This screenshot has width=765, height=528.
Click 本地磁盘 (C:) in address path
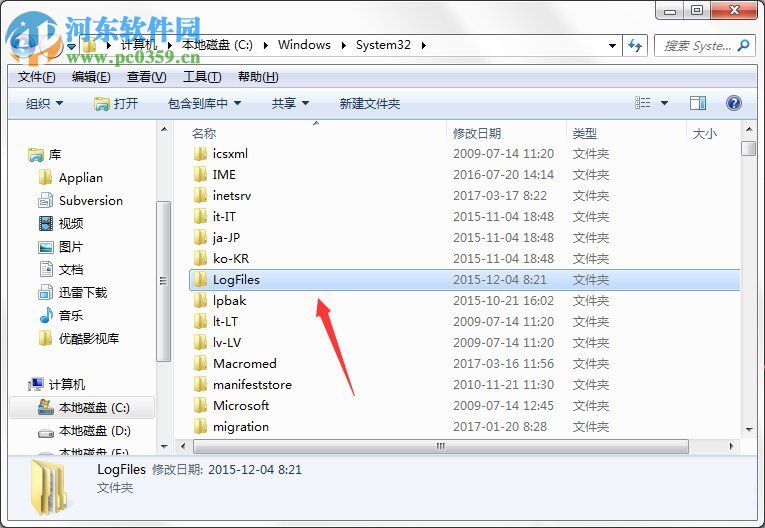(217, 45)
